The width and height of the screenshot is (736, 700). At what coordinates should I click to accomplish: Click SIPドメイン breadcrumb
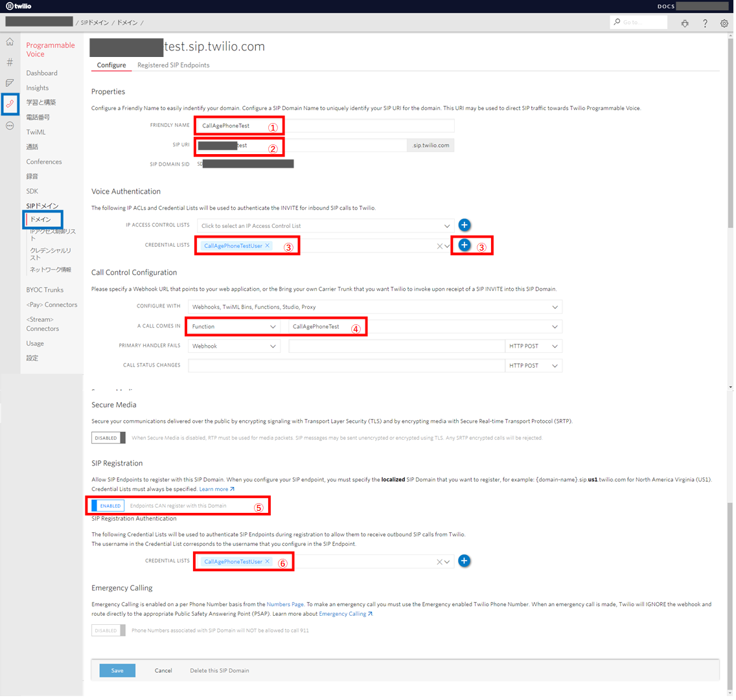(95, 23)
